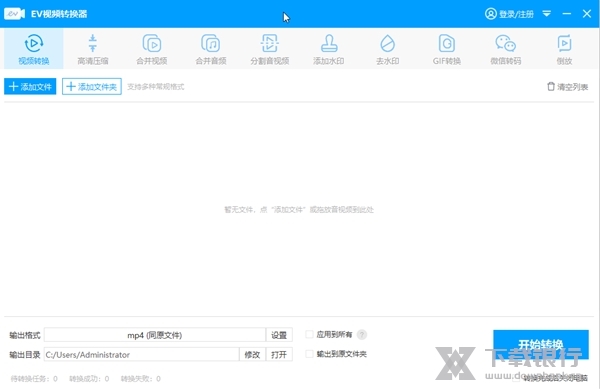The height and width of the screenshot is (389, 600).
Task: Close the EV视频转换器 window
Action: coord(587,14)
